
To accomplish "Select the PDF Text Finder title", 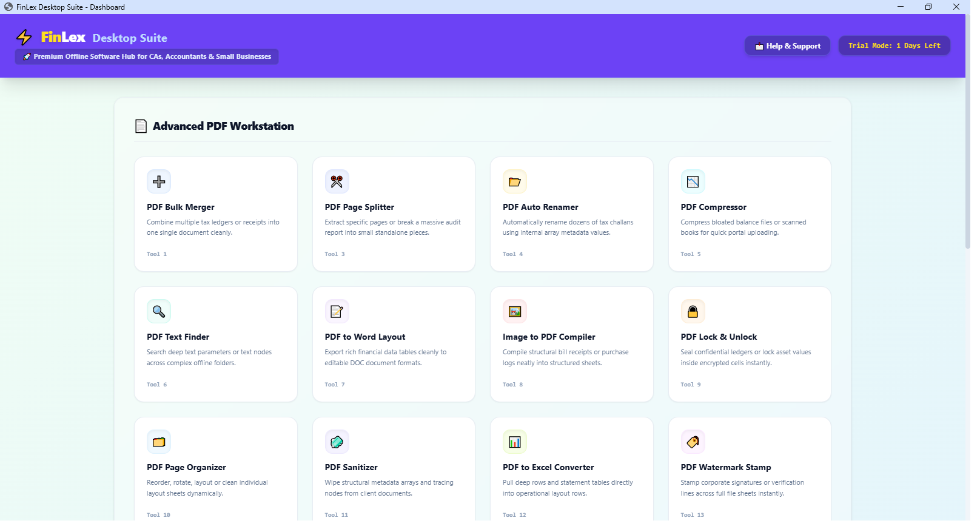I will tap(178, 337).
